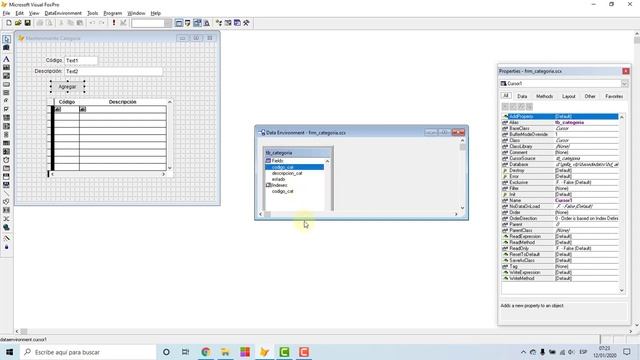Open the Windows Start menu

(9, 352)
